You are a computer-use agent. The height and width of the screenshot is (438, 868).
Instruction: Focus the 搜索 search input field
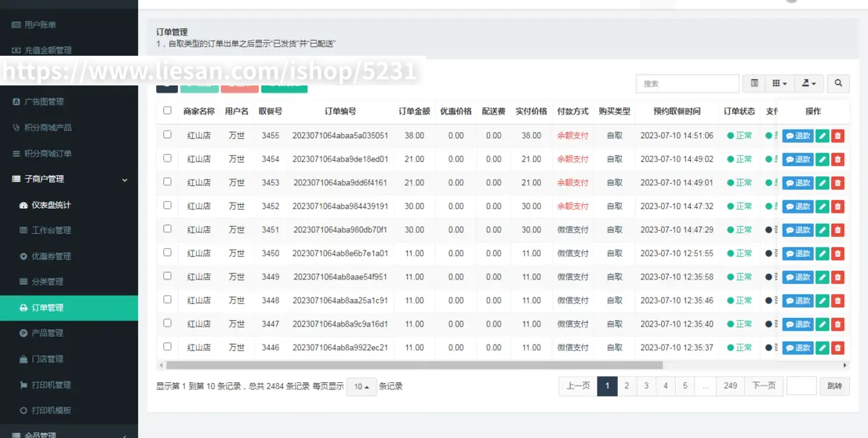coord(687,83)
